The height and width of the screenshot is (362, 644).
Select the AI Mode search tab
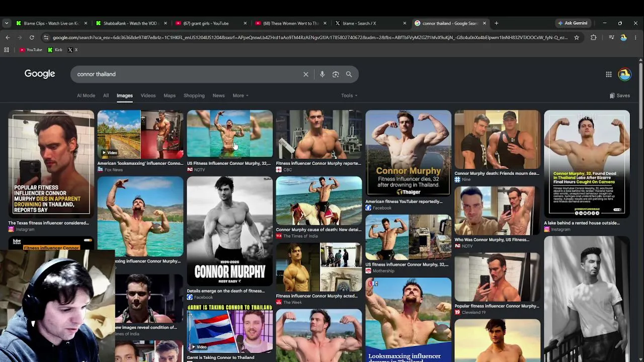point(86,96)
